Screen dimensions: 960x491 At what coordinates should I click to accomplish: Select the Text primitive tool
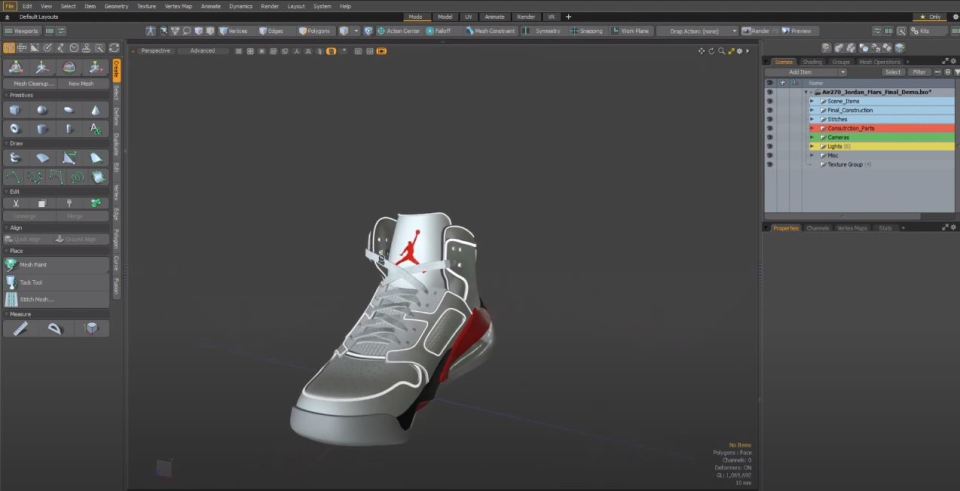coord(96,129)
